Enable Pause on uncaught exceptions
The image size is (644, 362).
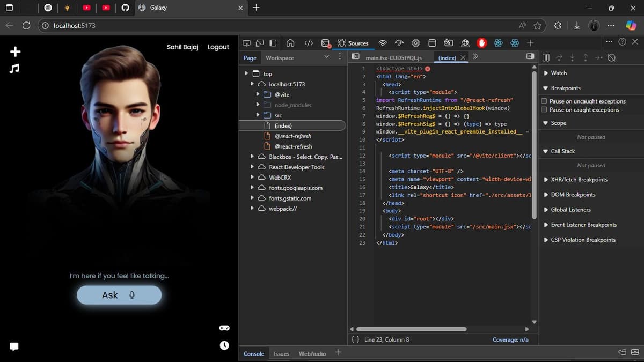coord(544,101)
